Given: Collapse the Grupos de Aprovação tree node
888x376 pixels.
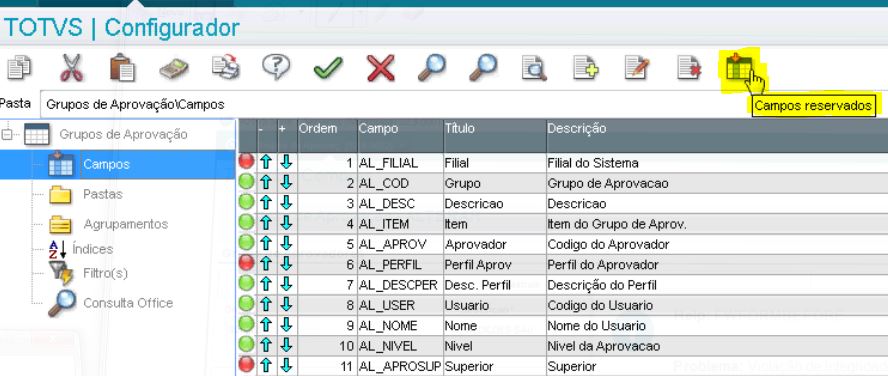Looking at the screenshot, I should 7,135.
